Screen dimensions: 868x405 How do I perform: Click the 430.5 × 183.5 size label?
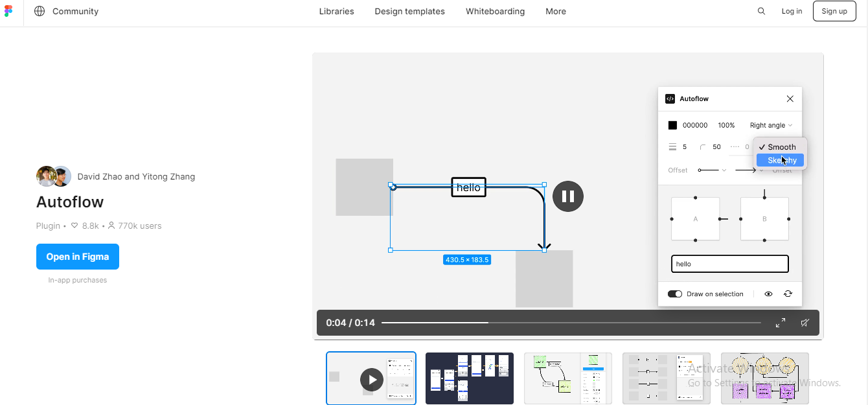(467, 260)
